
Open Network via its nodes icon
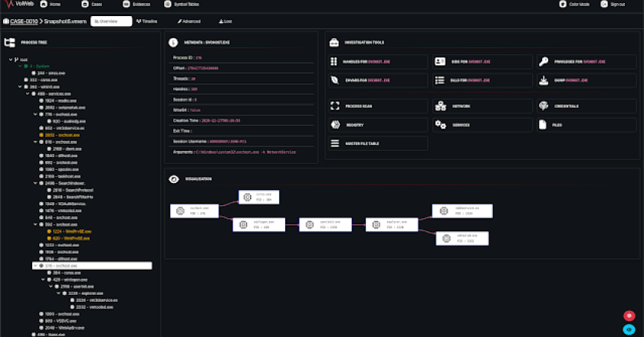pyautogui.click(x=440, y=106)
